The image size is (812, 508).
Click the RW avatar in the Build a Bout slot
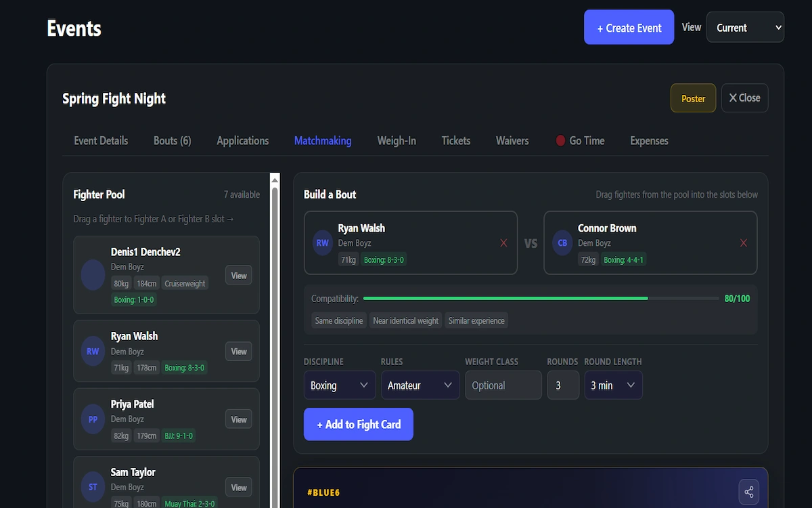point(323,243)
